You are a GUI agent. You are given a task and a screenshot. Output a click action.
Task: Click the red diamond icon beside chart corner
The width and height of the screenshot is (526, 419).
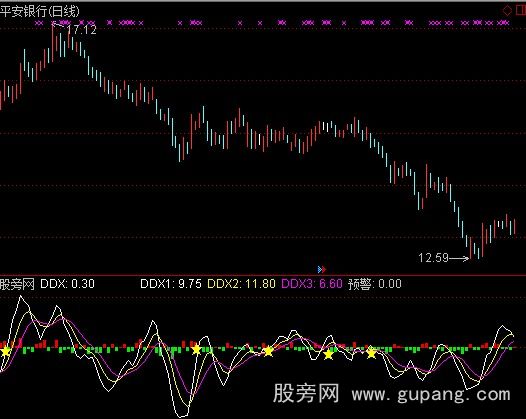[507, 10]
